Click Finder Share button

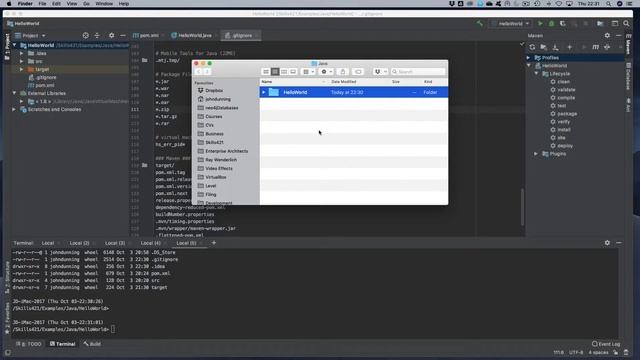(343, 72)
